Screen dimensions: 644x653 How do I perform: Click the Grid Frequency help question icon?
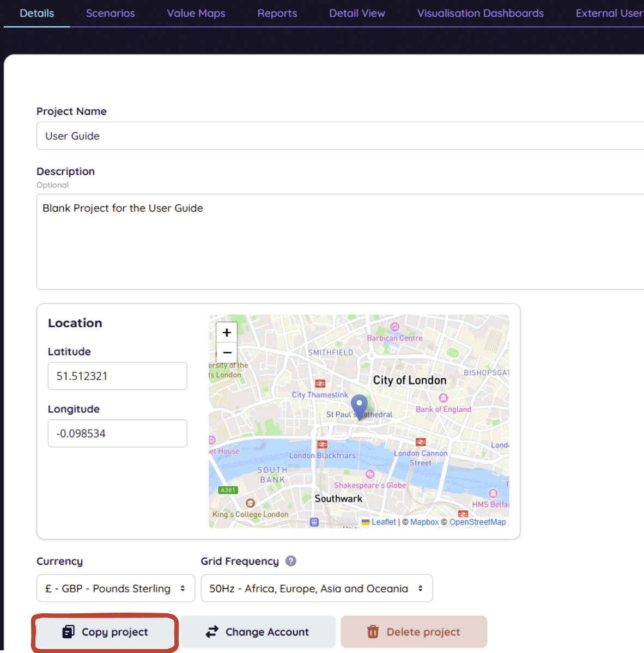291,561
